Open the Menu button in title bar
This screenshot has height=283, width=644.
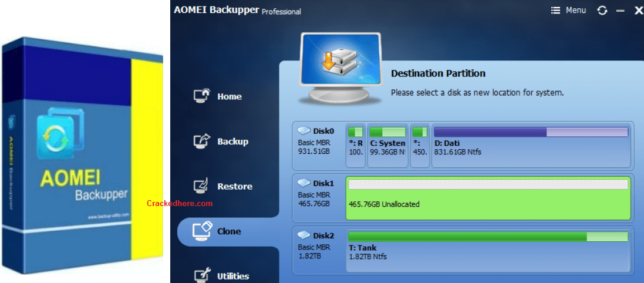pyautogui.click(x=568, y=10)
